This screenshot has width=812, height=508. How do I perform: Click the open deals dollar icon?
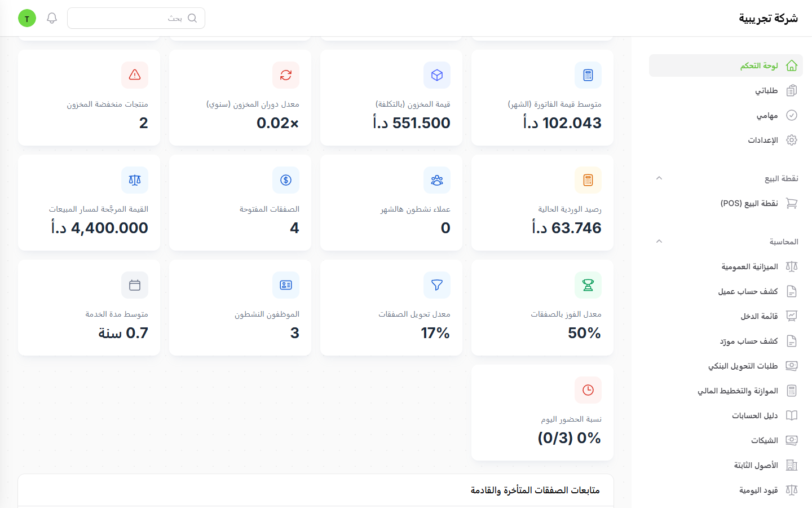coord(286,180)
